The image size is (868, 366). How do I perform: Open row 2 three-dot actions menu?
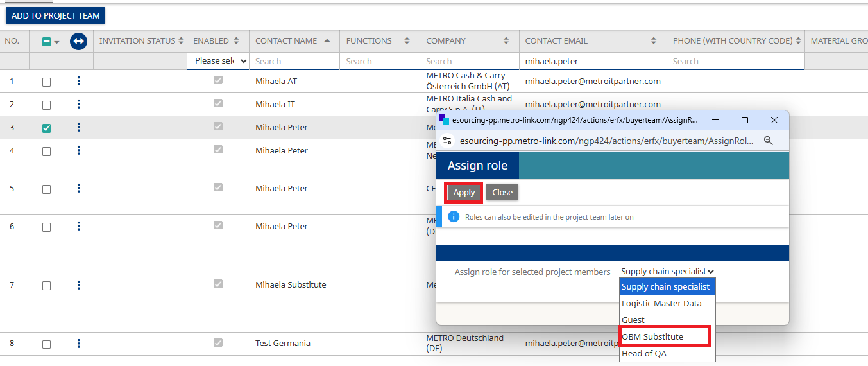pyautogui.click(x=79, y=104)
